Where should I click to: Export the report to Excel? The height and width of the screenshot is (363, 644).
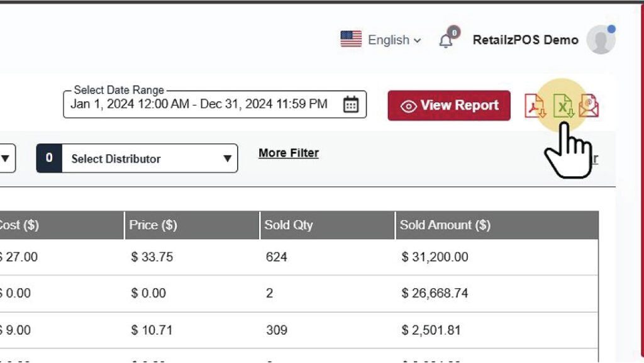pyautogui.click(x=563, y=106)
